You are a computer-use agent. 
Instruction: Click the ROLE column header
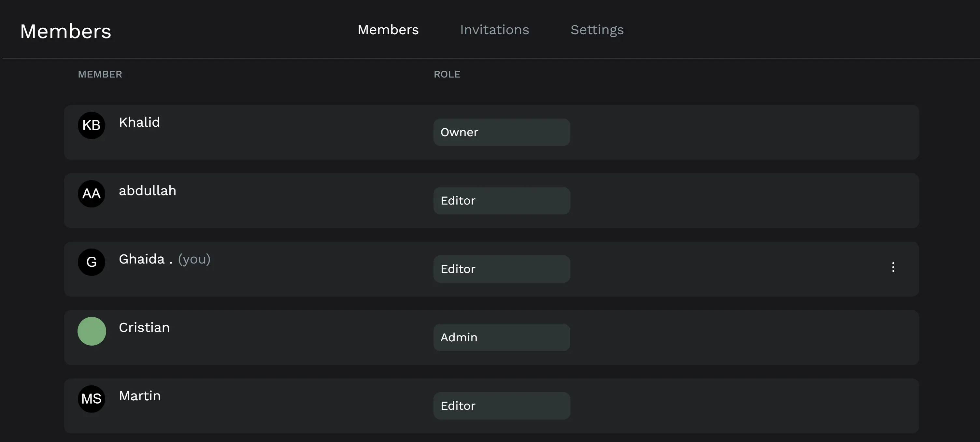pyautogui.click(x=447, y=74)
